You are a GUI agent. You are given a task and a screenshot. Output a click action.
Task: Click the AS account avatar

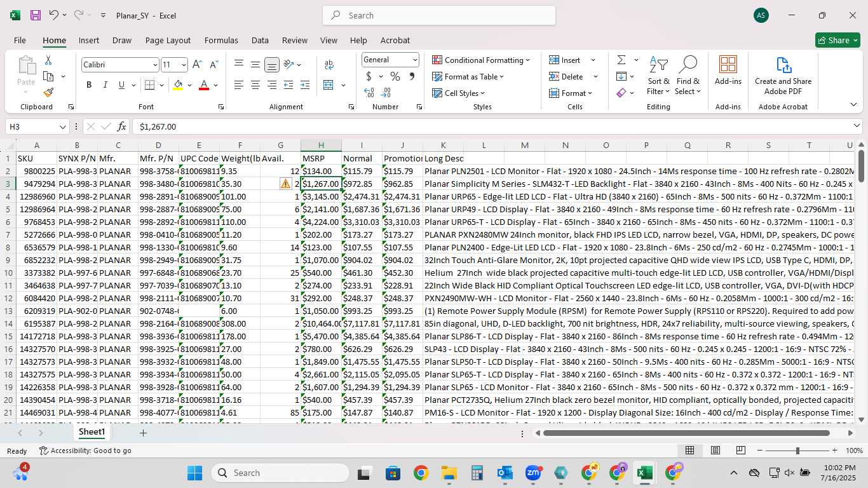click(x=761, y=15)
